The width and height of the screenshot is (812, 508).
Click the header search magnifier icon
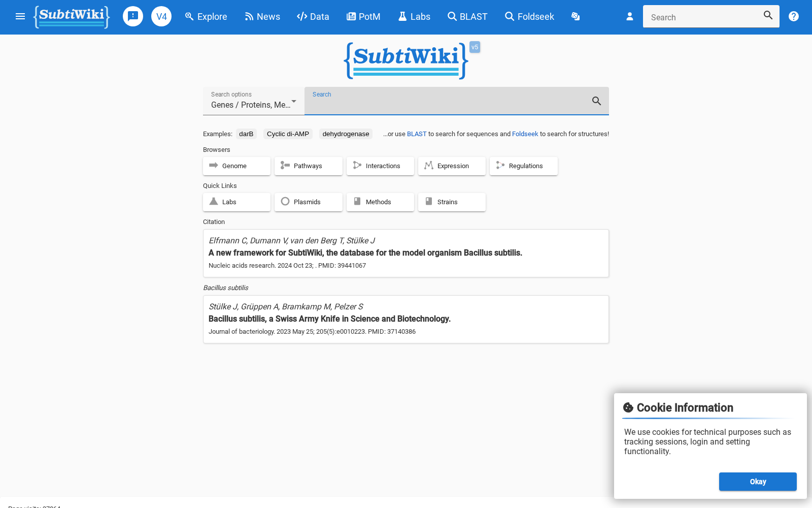[768, 15]
